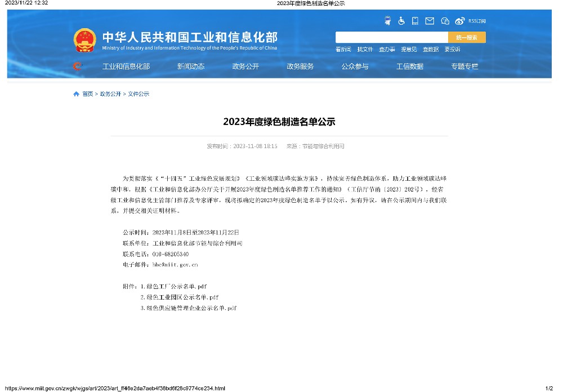Image resolution: width=563 pixels, height=392 pixels.
Task: Click the 政务公开 breadcrumb link
Action: point(110,94)
